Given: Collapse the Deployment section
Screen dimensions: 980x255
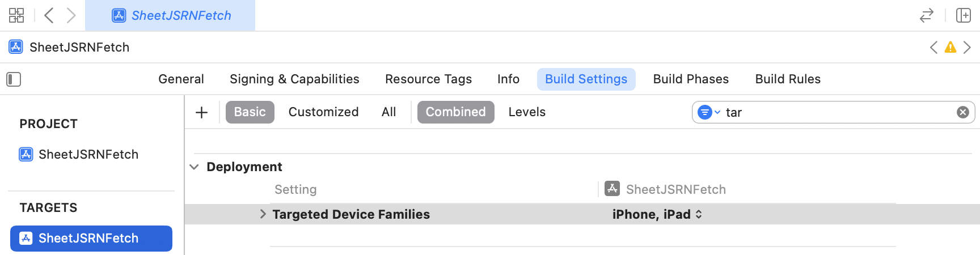Looking at the screenshot, I should [194, 167].
